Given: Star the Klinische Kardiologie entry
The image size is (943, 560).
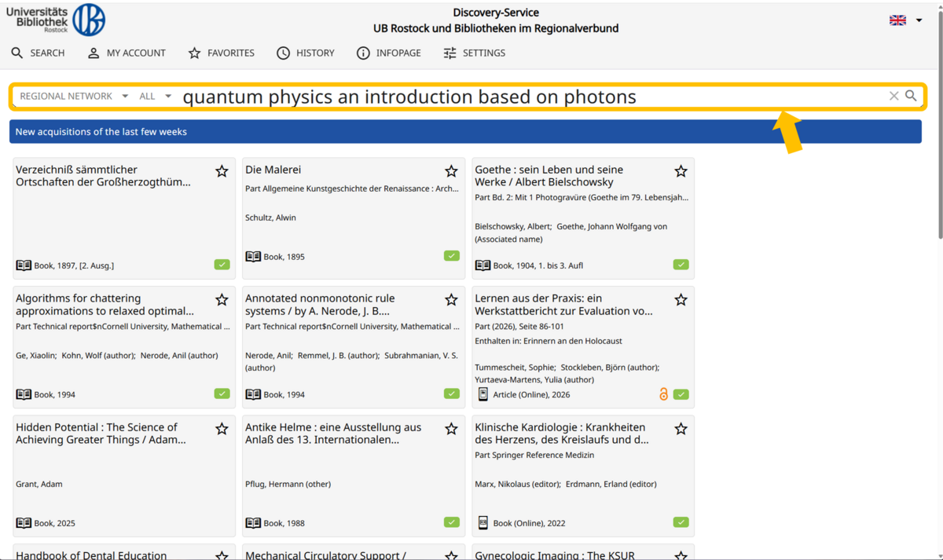Looking at the screenshot, I should (x=681, y=429).
